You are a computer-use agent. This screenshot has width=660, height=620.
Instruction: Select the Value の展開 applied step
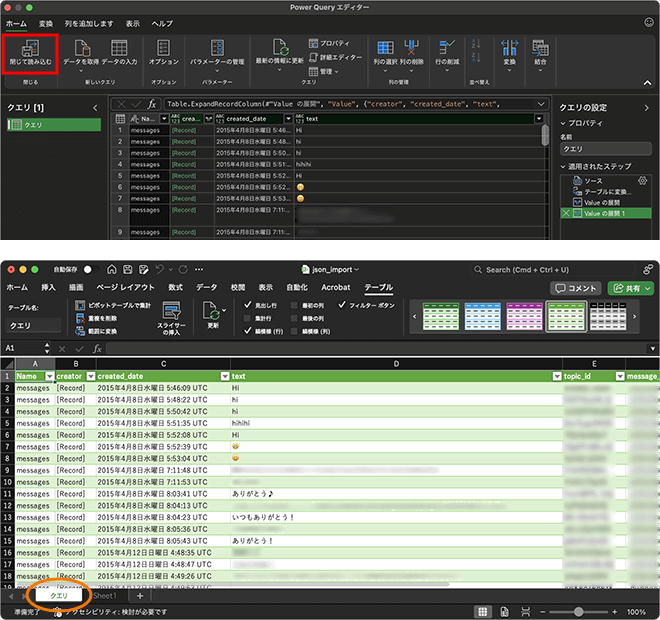pyautogui.click(x=602, y=202)
